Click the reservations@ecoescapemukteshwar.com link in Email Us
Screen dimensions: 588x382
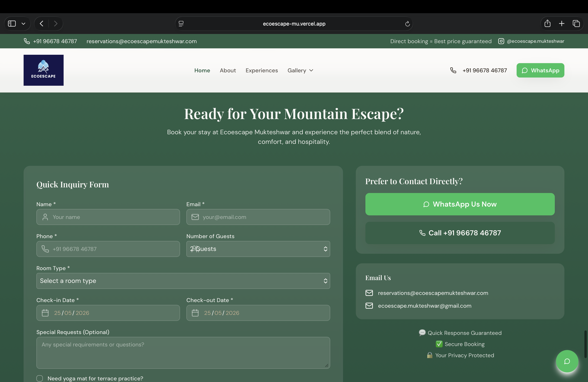[x=433, y=293]
